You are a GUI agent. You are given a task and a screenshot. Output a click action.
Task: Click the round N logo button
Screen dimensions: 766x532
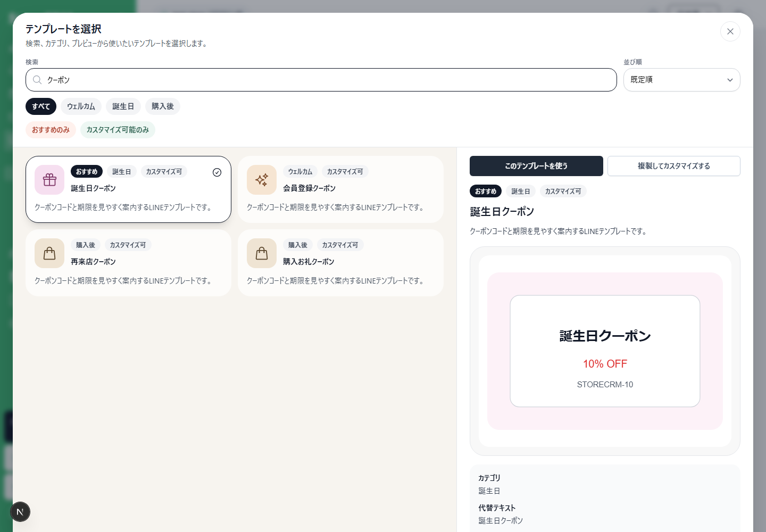coord(20,512)
